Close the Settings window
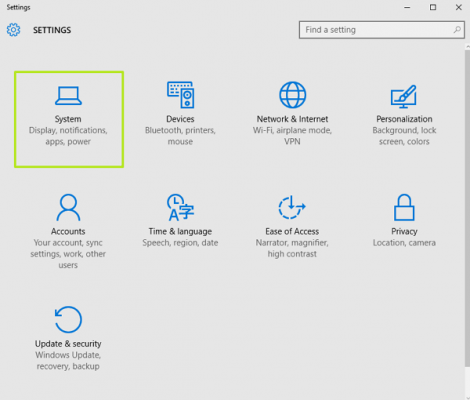This screenshot has width=470, height=400. [459, 7]
